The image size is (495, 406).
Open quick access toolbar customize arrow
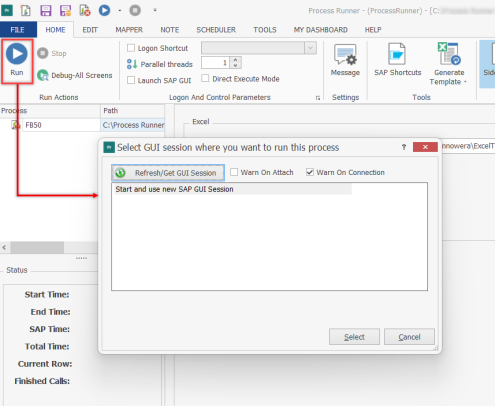(x=155, y=10)
